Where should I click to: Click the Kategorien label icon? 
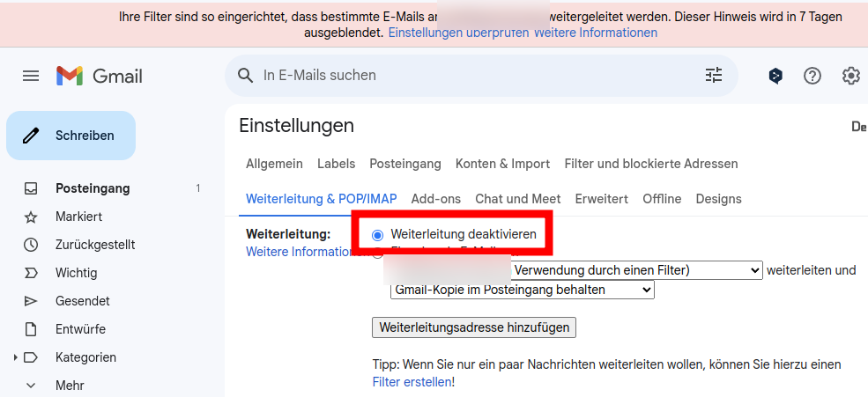click(x=31, y=357)
